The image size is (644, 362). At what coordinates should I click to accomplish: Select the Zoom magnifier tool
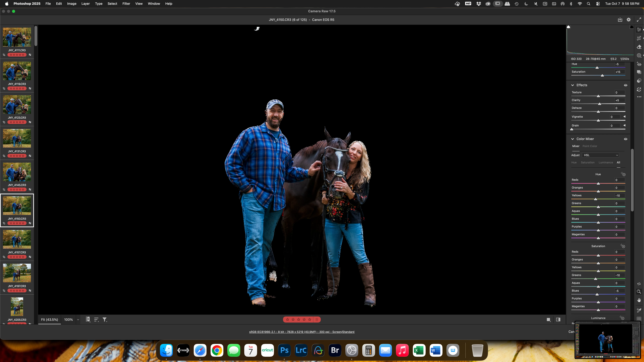[639, 292]
